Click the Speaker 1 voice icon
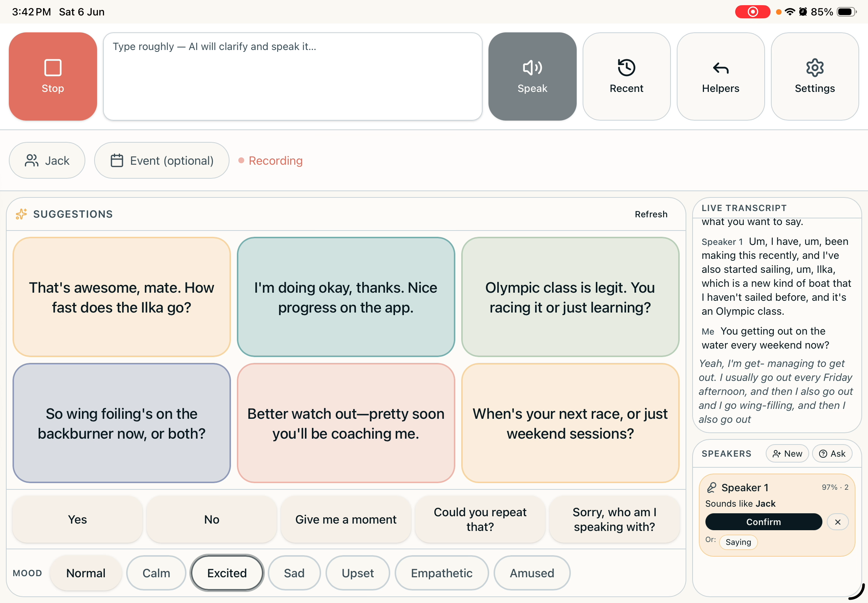The width and height of the screenshot is (868, 603). click(711, 488)
